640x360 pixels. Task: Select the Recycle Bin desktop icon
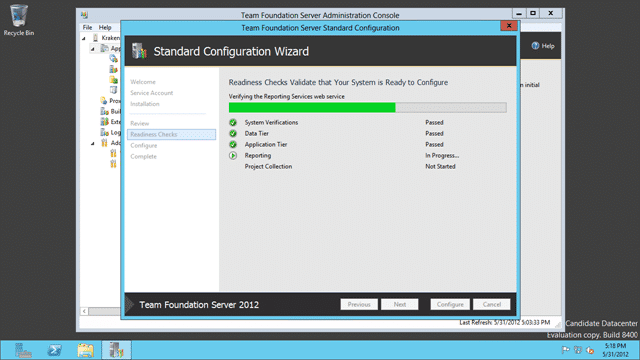point(19,20)
